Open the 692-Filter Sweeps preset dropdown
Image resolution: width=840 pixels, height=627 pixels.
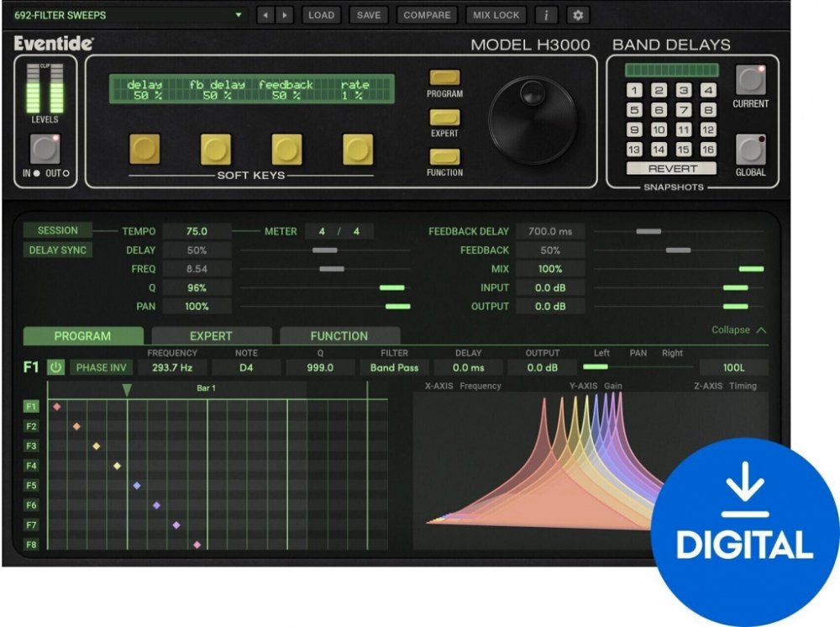[126, 15]
